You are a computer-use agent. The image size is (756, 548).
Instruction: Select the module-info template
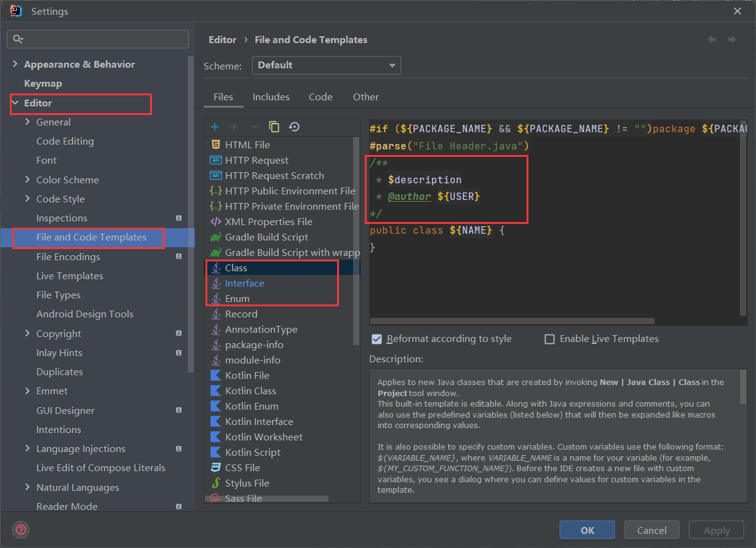pos(253,360)
